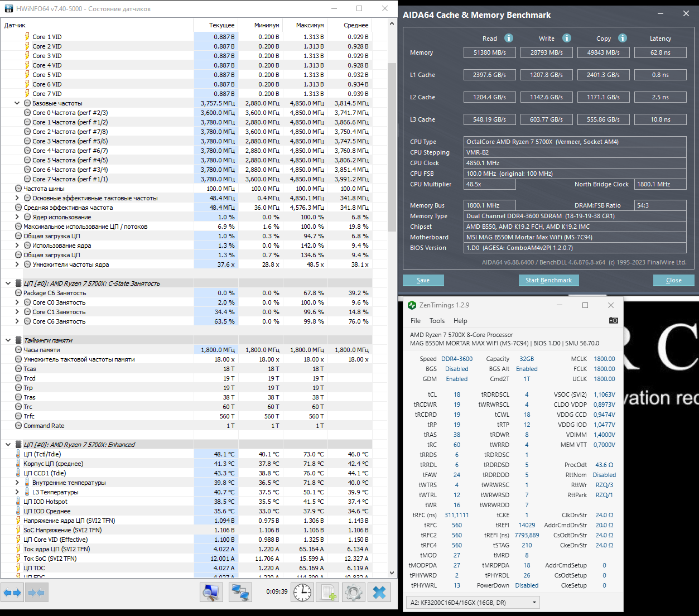Start logging with the sheet-plus icon

point(327,592)
